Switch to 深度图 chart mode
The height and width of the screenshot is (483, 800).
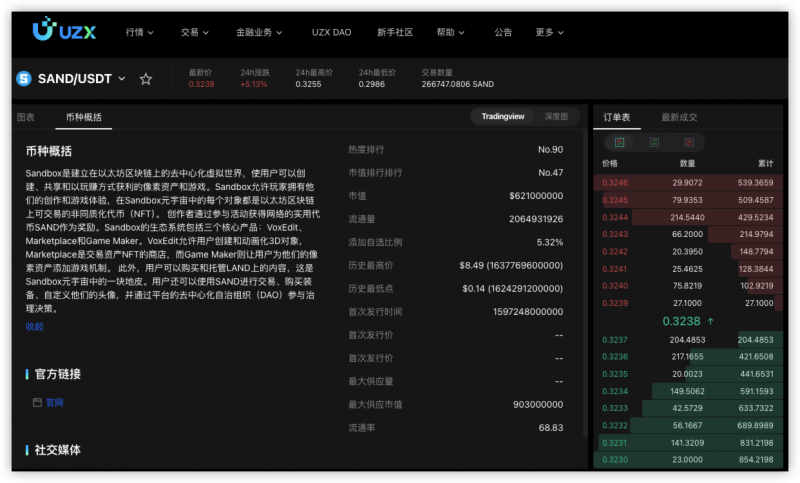click(556, 116)
